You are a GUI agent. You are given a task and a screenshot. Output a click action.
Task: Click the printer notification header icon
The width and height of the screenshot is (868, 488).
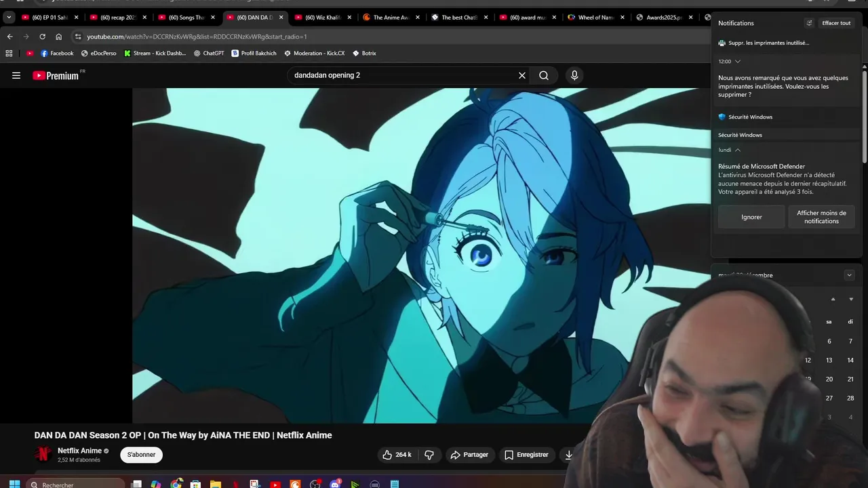pos(722,43)
